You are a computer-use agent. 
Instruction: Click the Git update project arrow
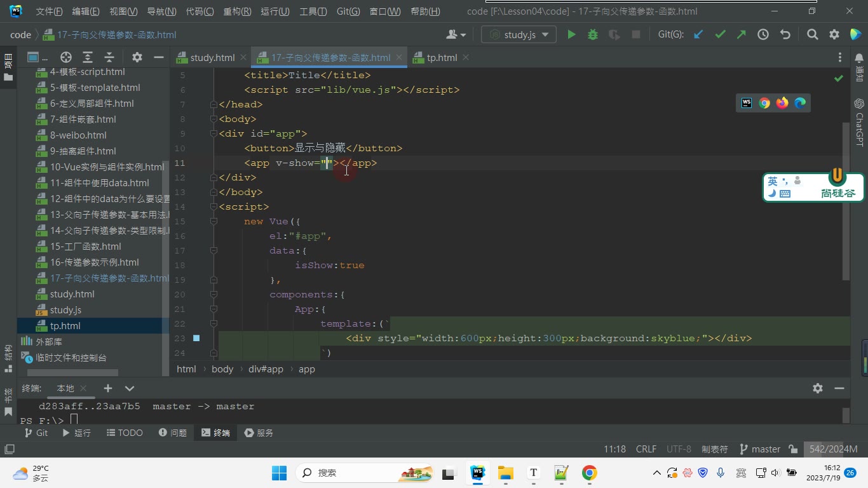[698, 35]
